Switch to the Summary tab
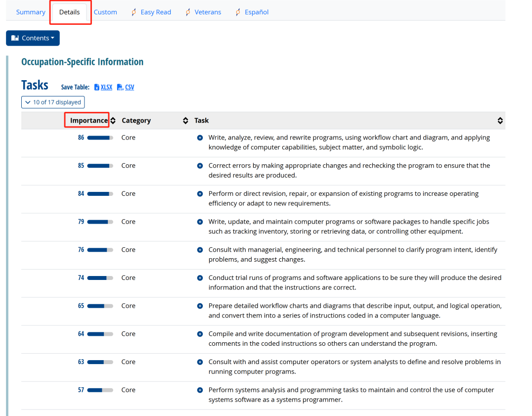Screen dimensions: 532x416 (x=31, y=12)
